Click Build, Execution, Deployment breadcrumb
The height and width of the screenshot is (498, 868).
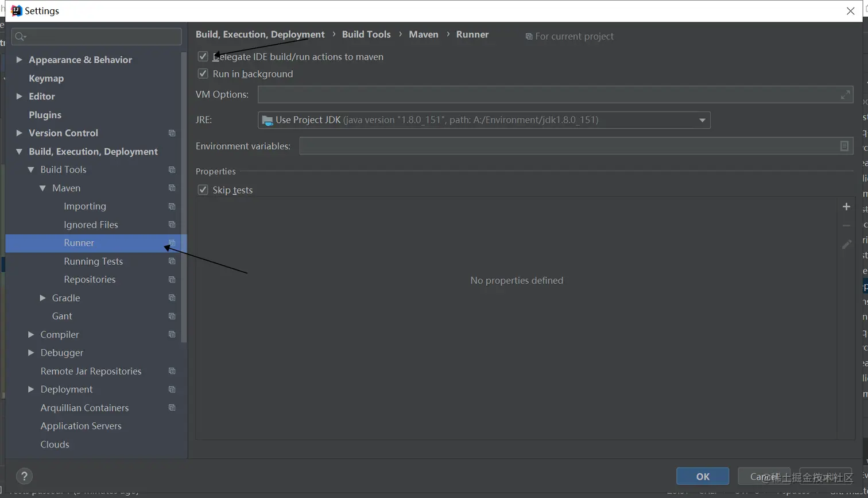(260, 34)
